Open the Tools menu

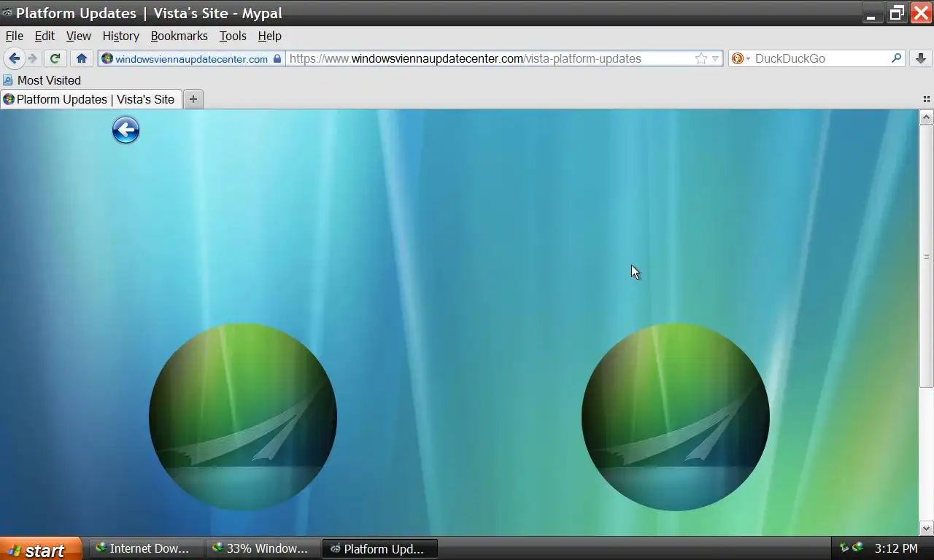point(233,36)
